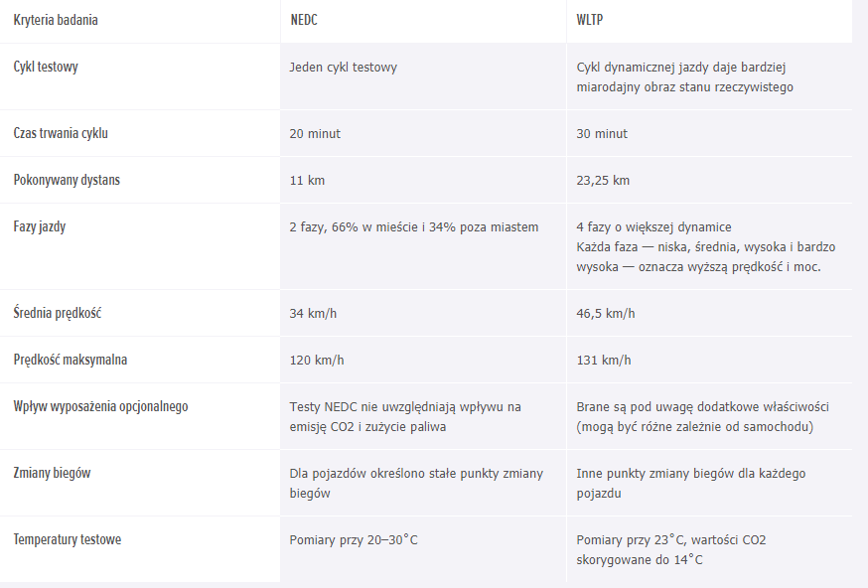Select the '30 minut' WLTP value
This screenshot has width=868, height=588.
pos(602,134)
